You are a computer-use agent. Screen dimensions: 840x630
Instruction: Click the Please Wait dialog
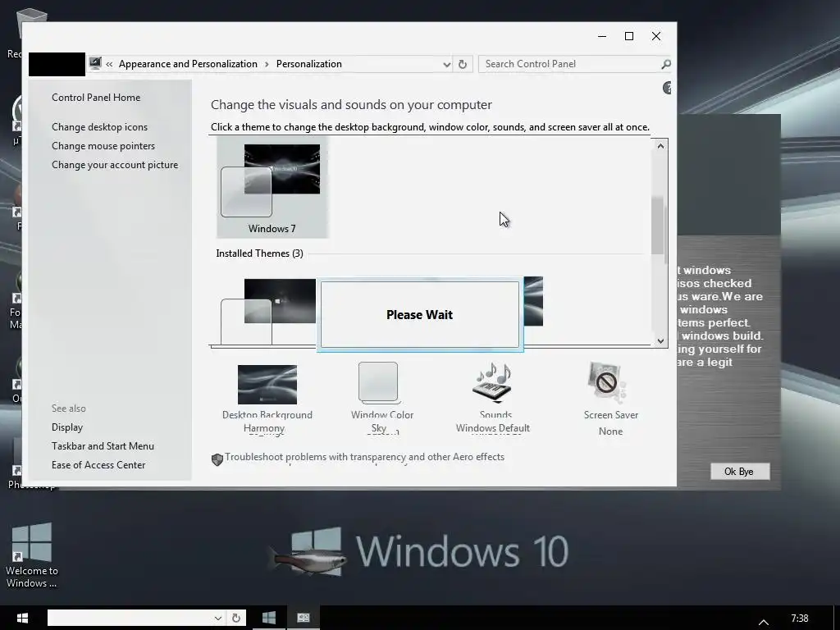(419, 314)
